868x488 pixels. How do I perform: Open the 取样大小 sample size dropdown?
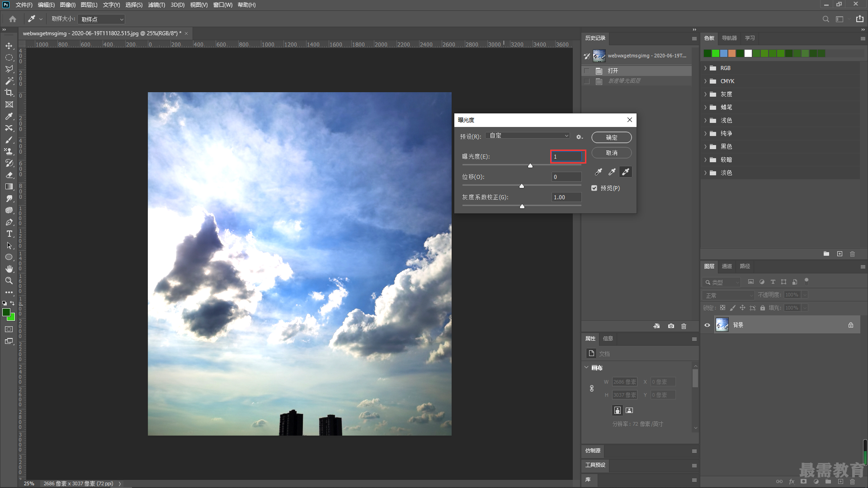(101, 19)
